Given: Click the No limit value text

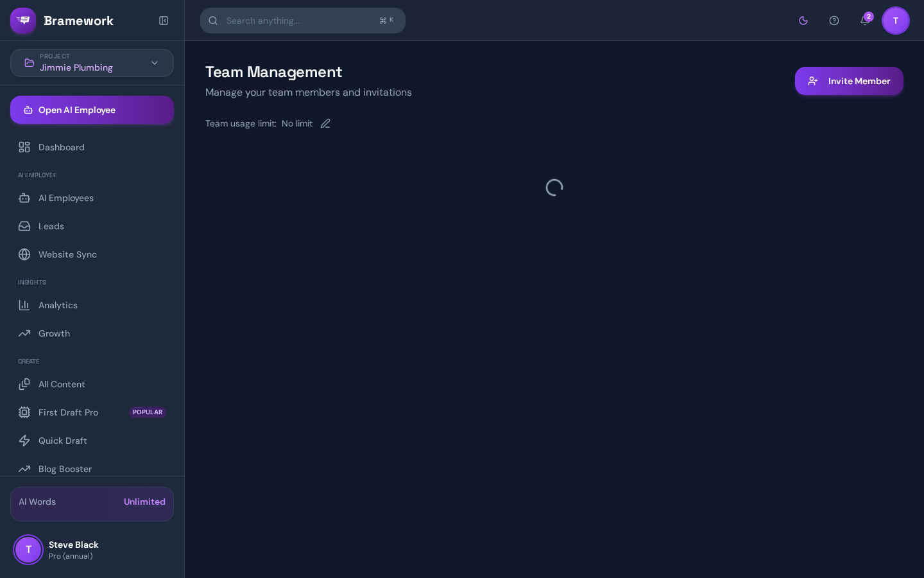Looking at the screenshot, I should click(297, 123).
